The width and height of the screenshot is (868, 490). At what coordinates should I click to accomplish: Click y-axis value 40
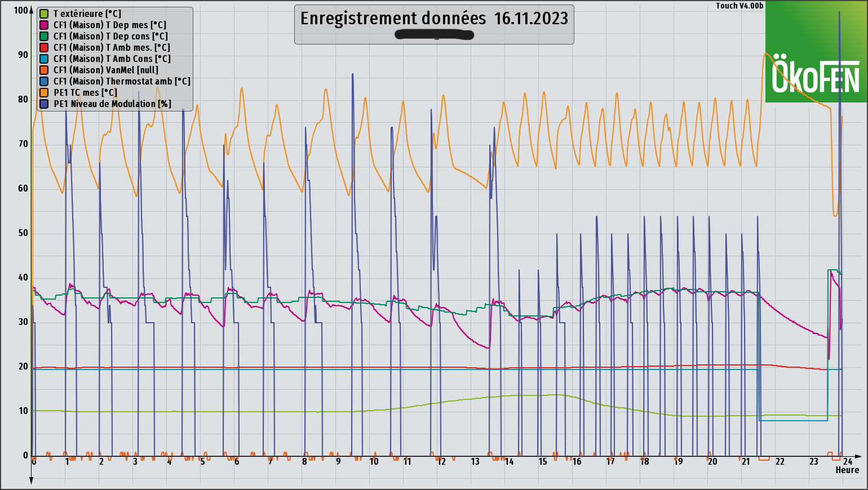click(23, 277)
